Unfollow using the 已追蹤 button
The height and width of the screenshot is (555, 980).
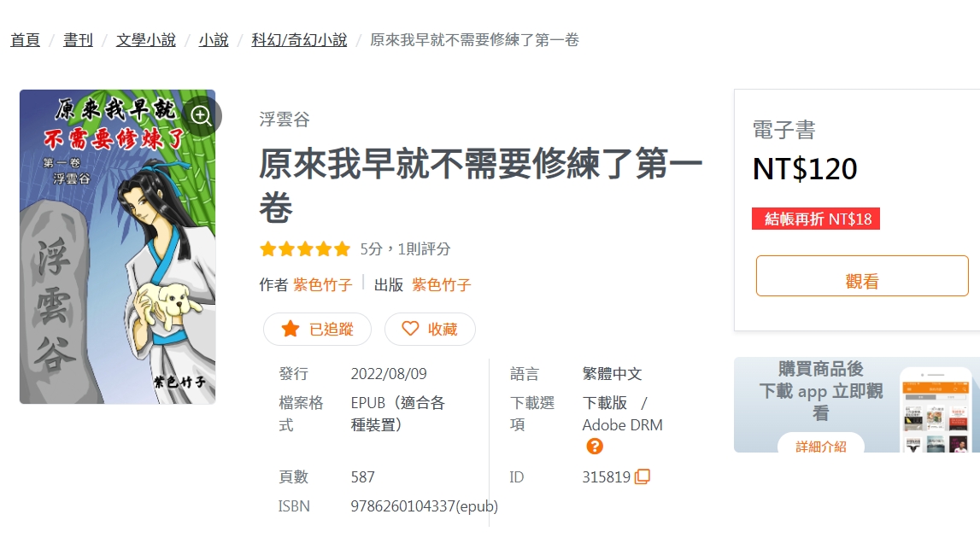[x=318, y=329]
